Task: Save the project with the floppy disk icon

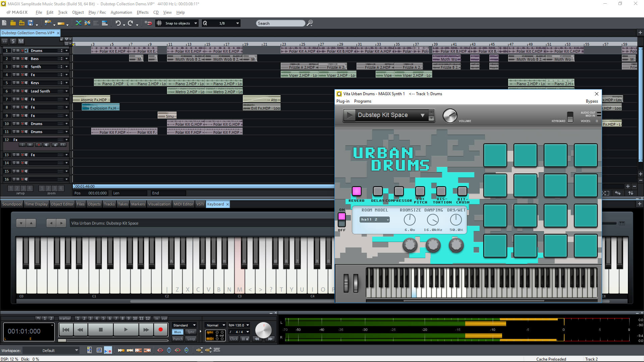Action: click(30, 23)
